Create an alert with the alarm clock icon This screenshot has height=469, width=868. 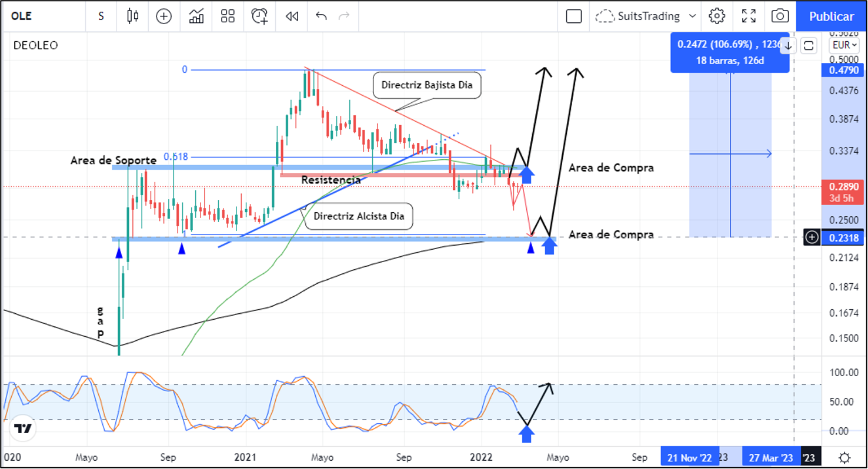[259, 16]
